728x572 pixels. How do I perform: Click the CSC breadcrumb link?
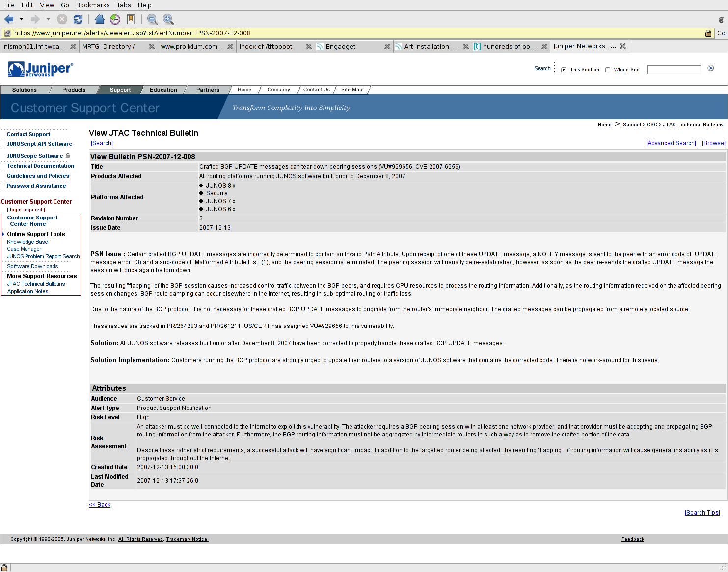652,125
